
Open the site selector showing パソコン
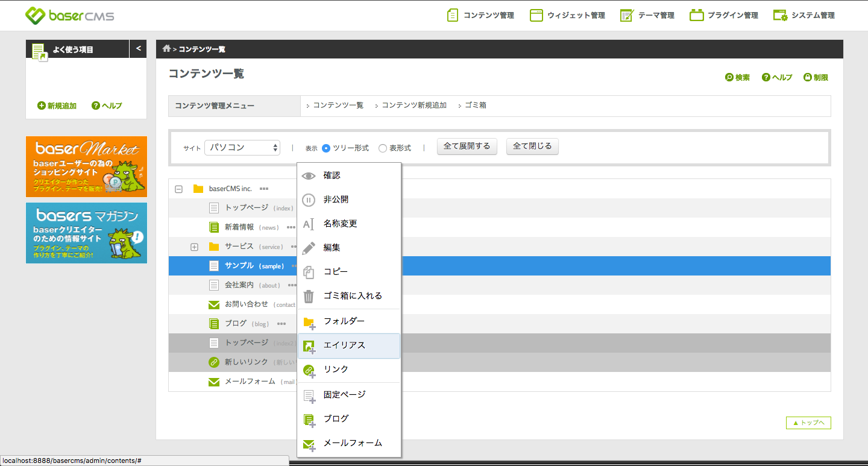(242, 147)
